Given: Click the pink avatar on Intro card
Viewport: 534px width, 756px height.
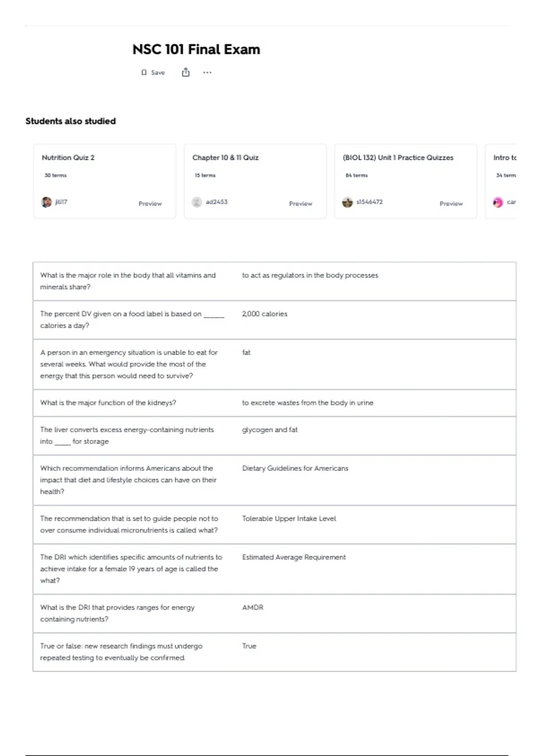Looking at the screenshot, I should (498, 202).
